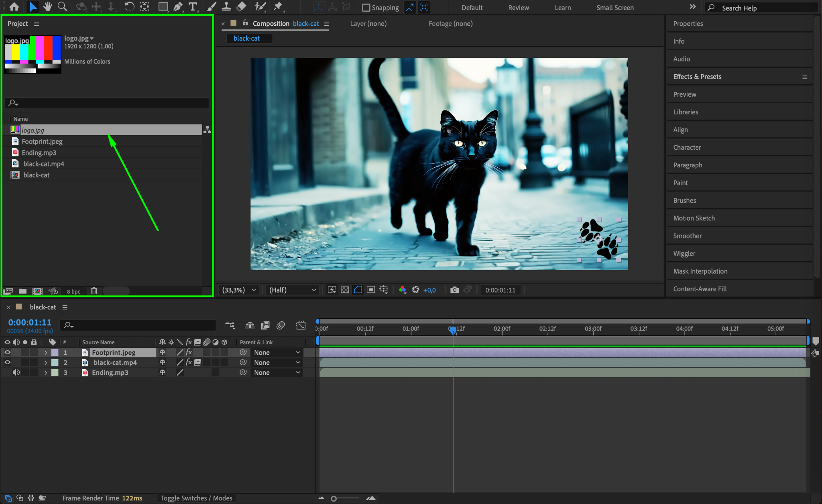
Task: Select the Pen tool
Action: [178, 7]
